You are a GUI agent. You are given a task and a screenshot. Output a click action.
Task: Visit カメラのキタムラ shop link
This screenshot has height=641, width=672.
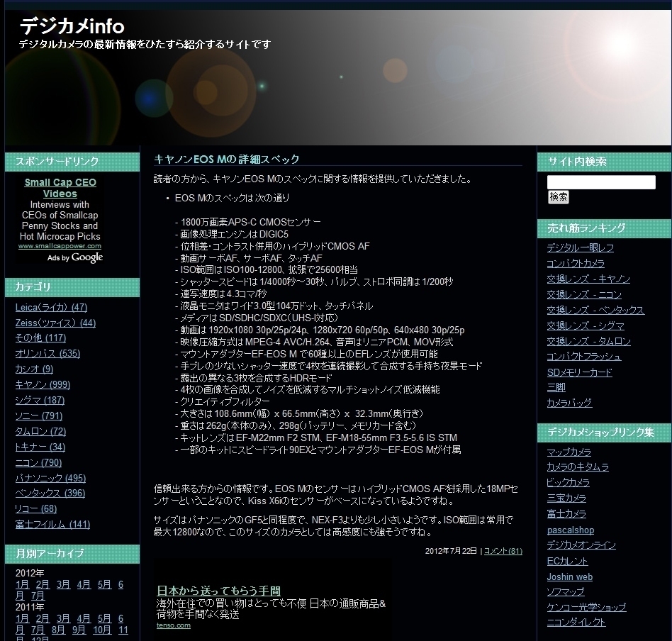pos(578,467)
